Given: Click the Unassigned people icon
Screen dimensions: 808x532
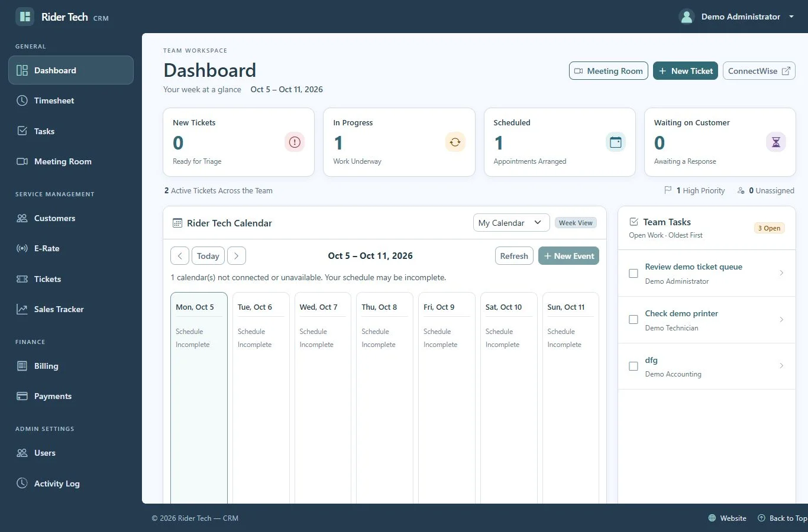Looking at the screenshot, I should point(741,190).
